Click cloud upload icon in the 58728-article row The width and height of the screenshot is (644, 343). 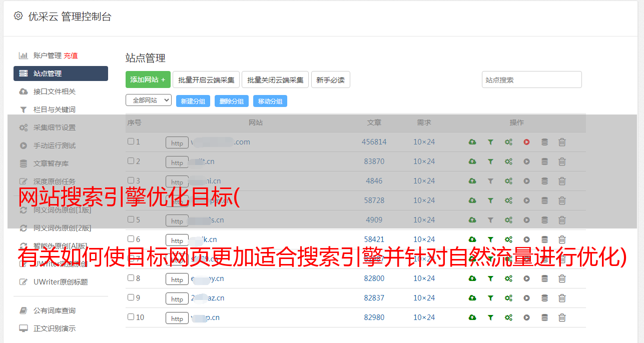(x=472, y=200)
